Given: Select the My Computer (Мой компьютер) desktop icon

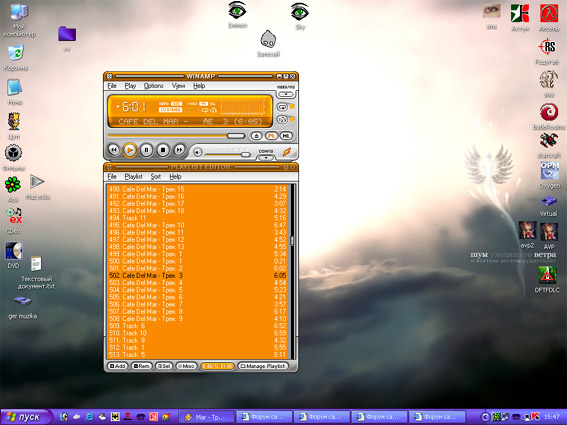Looking at the screenshot, I should coord(19,20).
